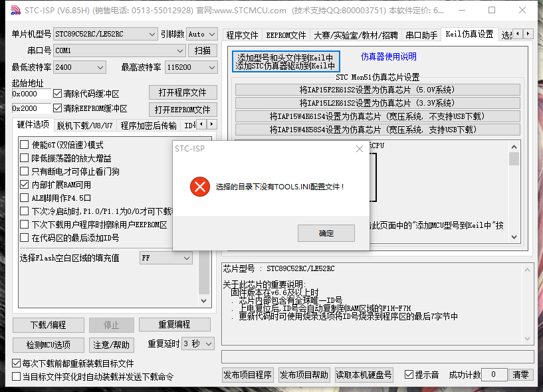Set IAP15W4K61S4 as simulation chip button
The width and height of the screenshot is (543, 392).
point(378,116)
